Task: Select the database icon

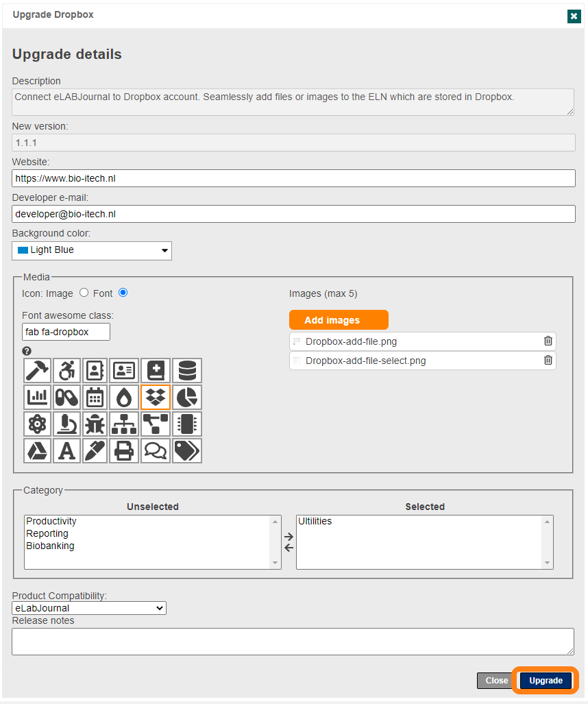Action: coord(186,371)
